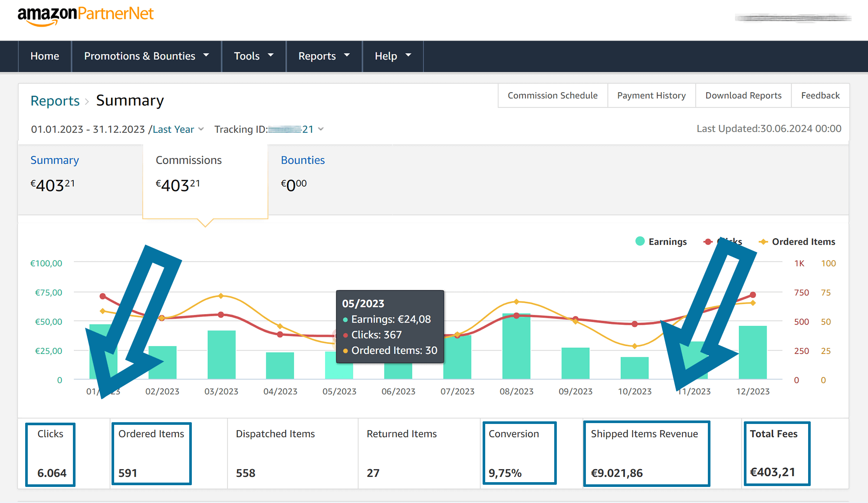This screenshot has width=868, height=503.
Task: Open the Amazon PartnerNet logo link
Action: tap(85, 16)
